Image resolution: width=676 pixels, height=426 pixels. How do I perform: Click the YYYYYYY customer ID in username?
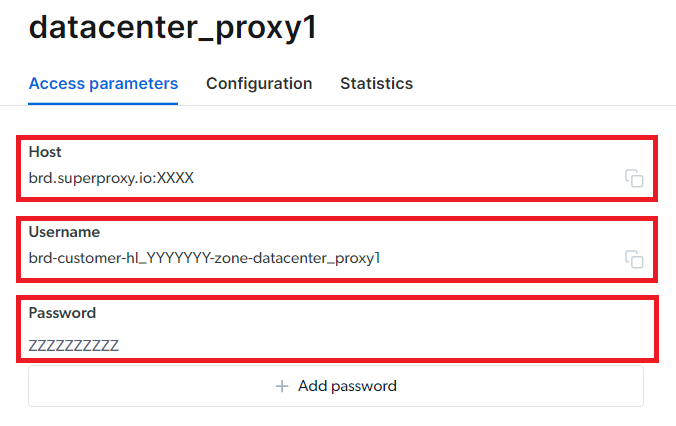click(178, 258)
